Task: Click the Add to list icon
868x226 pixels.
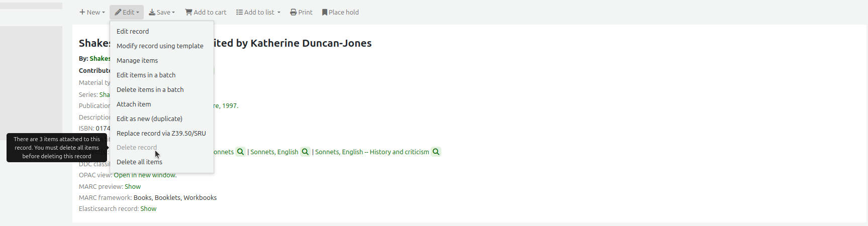Action: [240, 12]
